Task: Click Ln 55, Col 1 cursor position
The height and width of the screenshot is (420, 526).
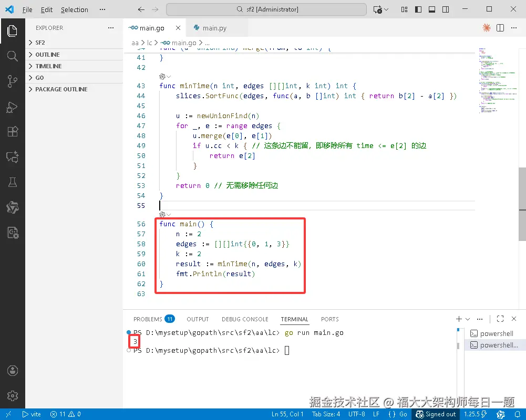Action: coord(287,414)
